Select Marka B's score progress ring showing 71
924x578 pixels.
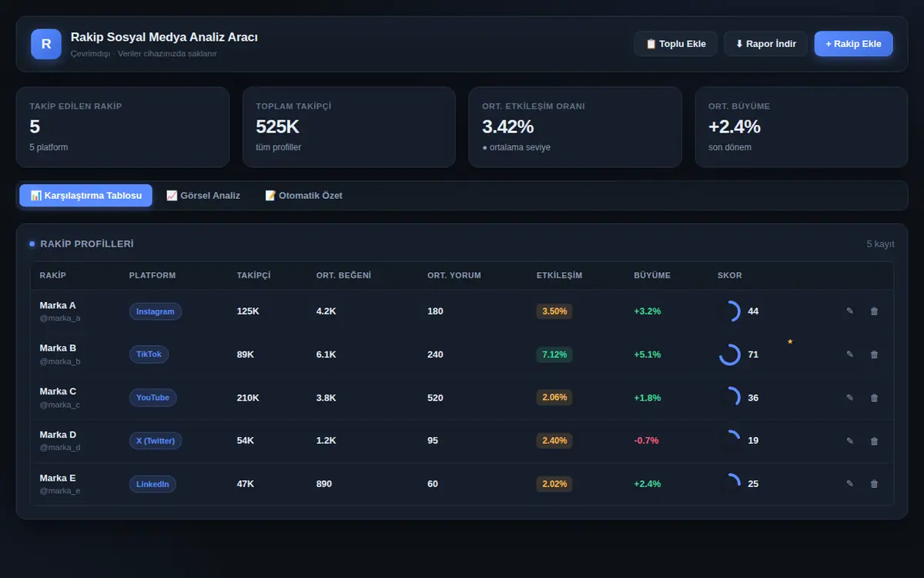pos(729,355)
